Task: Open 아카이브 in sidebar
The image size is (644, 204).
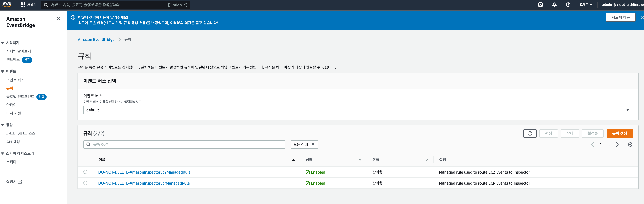Action: pos(13,105)
